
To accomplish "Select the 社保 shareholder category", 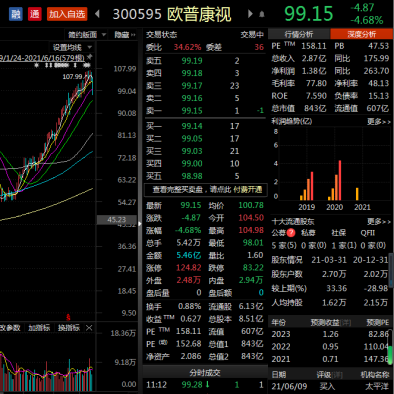I will 338,233.
